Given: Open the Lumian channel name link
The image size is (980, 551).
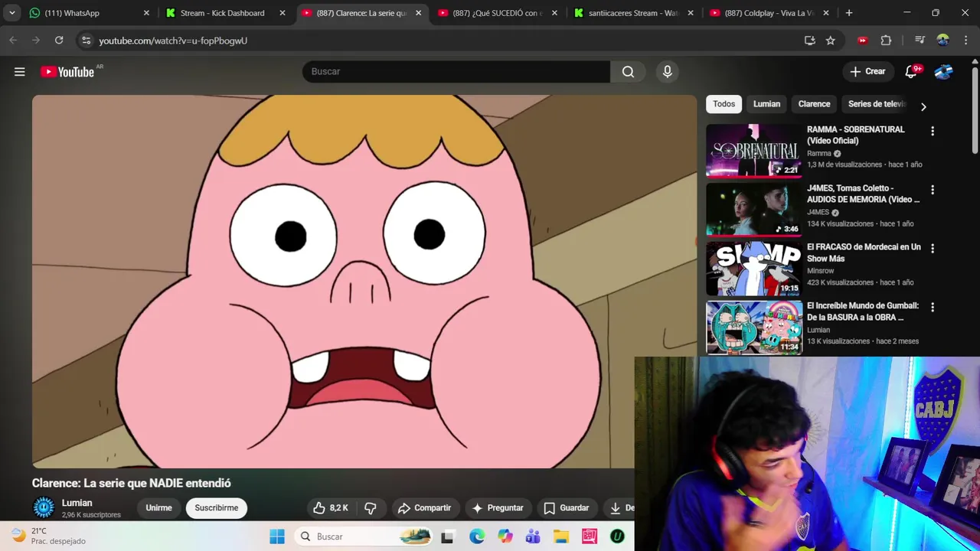Looking at the screenshot, I should [x=77, y=503].
